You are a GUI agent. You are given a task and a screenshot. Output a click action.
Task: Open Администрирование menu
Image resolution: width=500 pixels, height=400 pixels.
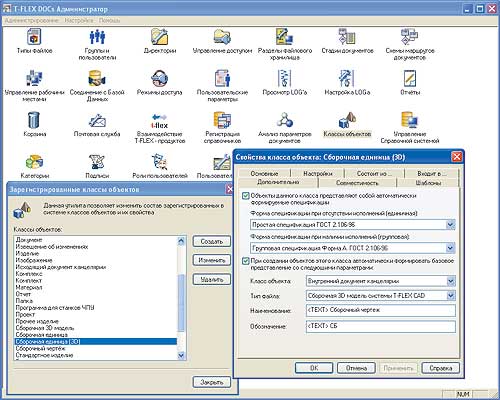click(x=32, y=20)
